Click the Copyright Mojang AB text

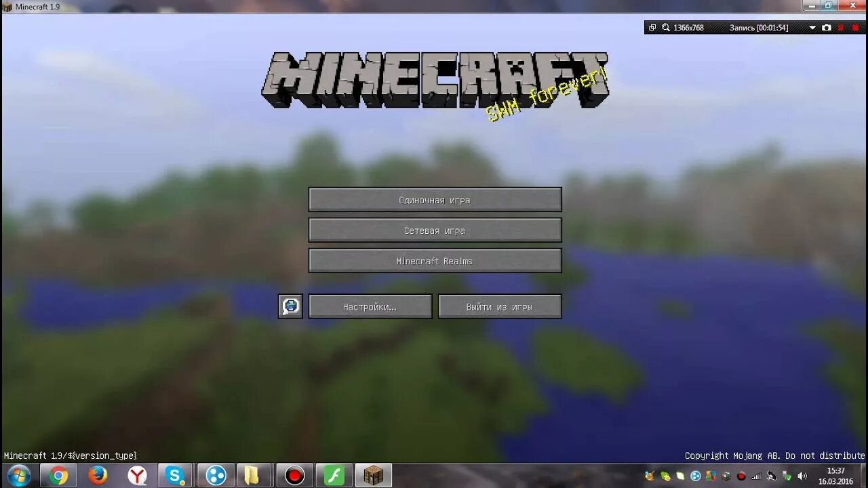pos(775,455)
